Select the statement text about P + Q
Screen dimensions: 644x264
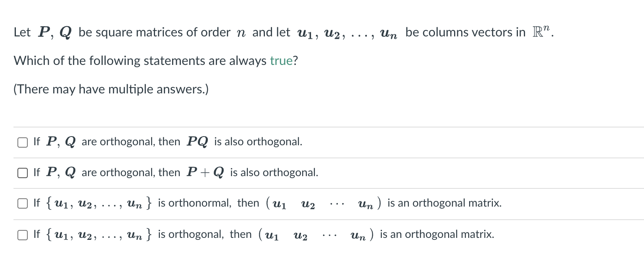pyautogui.click(x=174, y=173)
